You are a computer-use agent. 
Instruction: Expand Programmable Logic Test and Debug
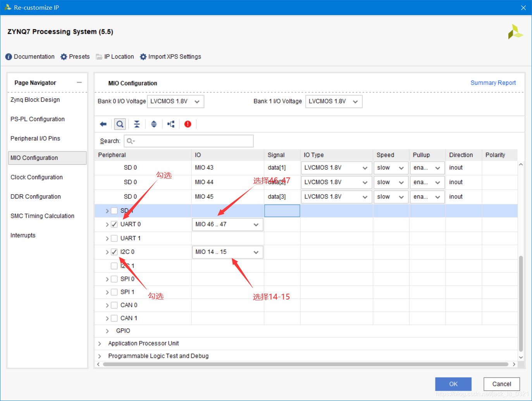pos(100,356)
